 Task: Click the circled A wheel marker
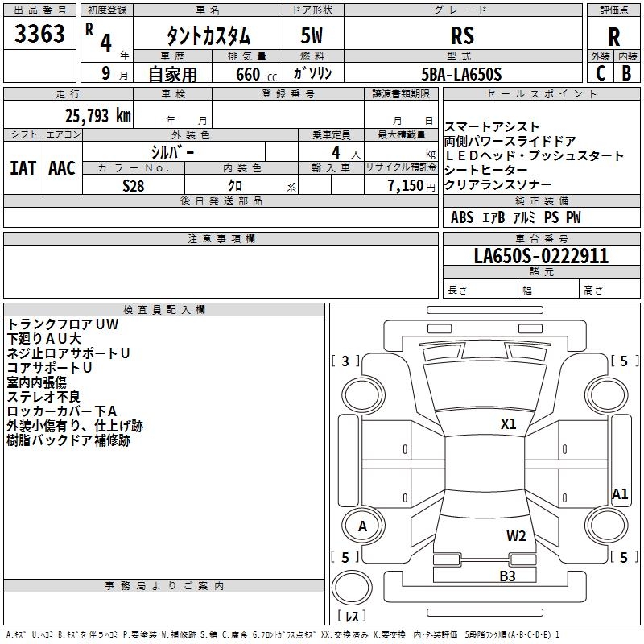pos(362,526)
